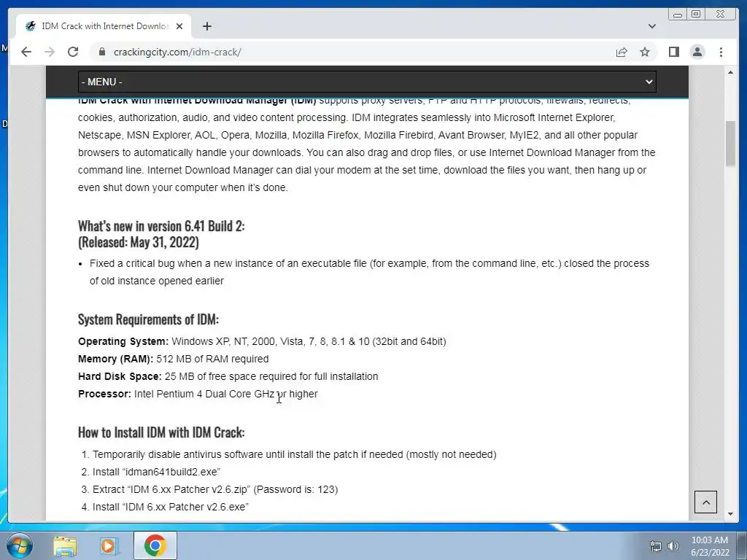
Task: Open File Explorer from the taskbar
Action: 65,545
